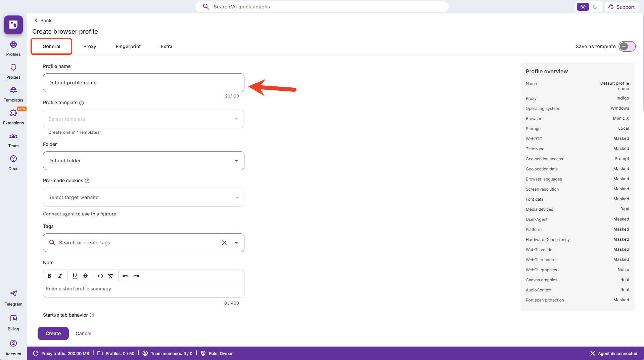
Task: Clear tags with the X icon
Action: [224, 243]
